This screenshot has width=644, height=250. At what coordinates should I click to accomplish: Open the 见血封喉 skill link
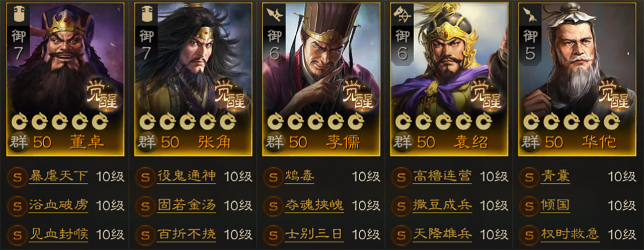point(59,234)
